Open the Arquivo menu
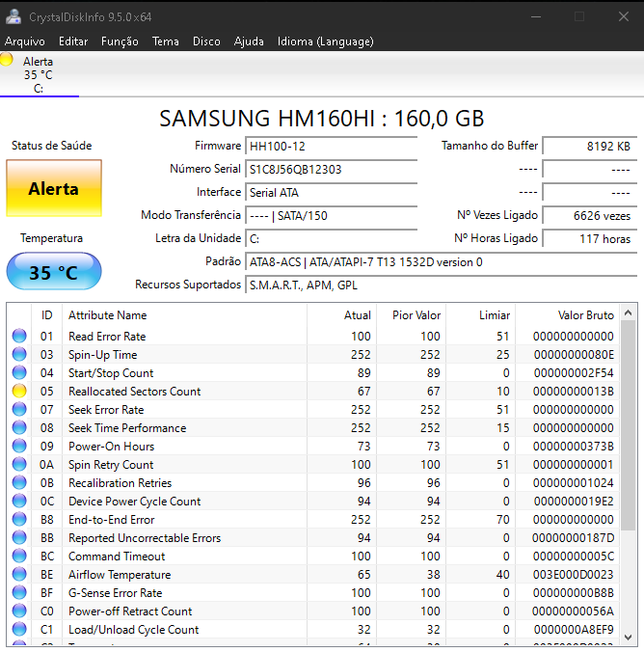 [x=25, y=41]
